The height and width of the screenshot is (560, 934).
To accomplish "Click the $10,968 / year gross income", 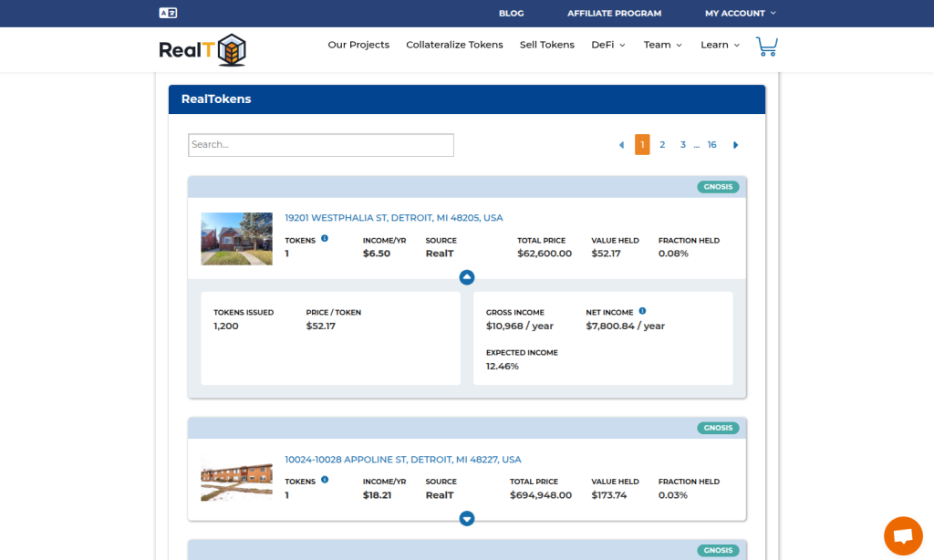I will pyautogui.click(x=519, y=326).
